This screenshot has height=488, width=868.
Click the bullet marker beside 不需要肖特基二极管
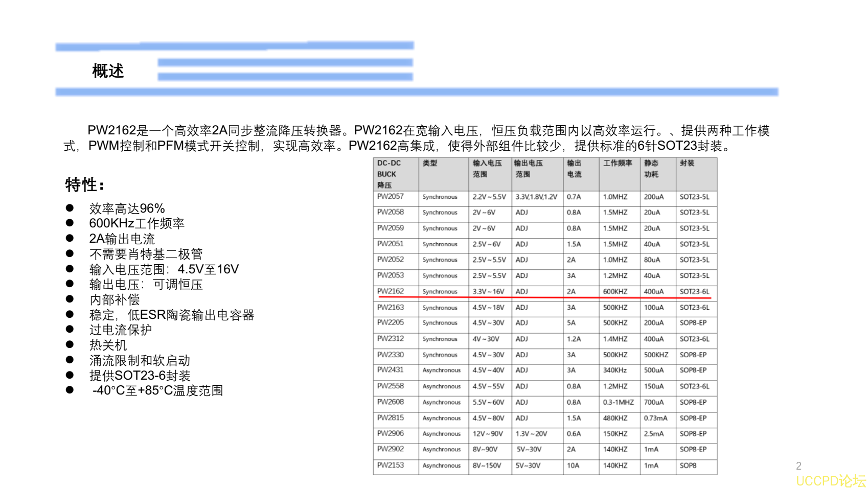71,253
